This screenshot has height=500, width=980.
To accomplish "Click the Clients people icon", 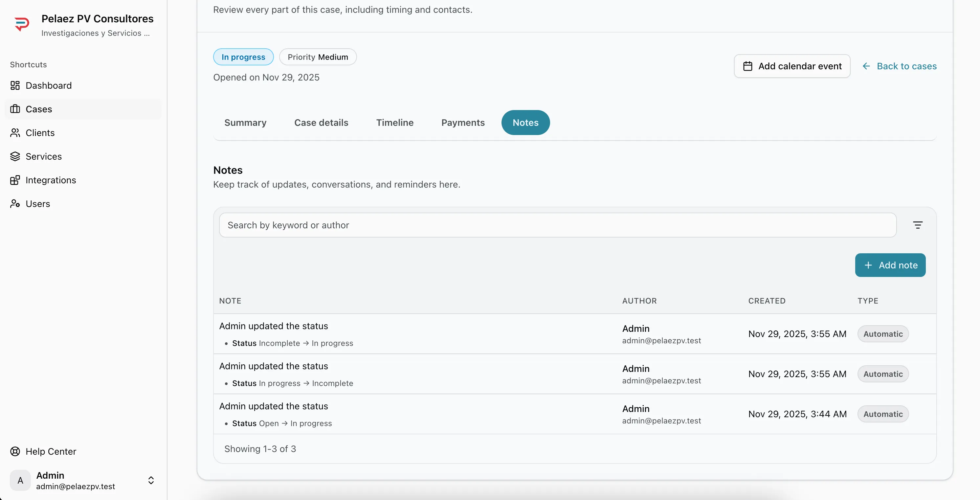I will click(x=15, y=133).
